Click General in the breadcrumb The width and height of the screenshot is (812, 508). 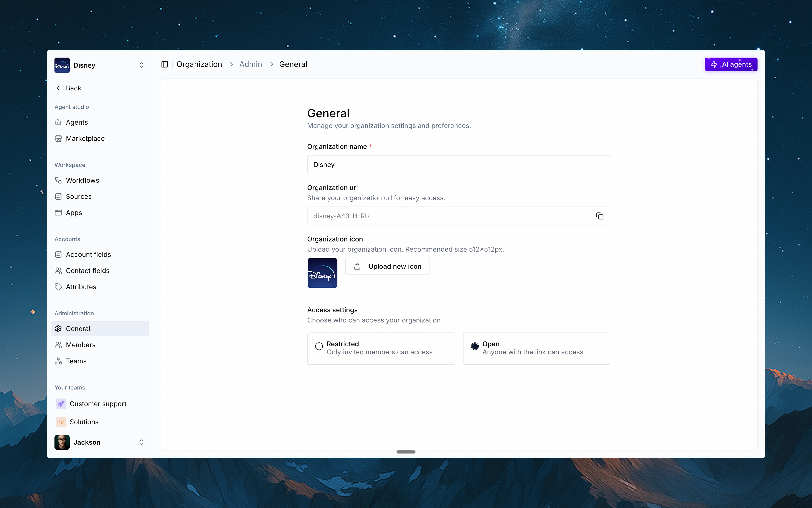coord(293,64)
